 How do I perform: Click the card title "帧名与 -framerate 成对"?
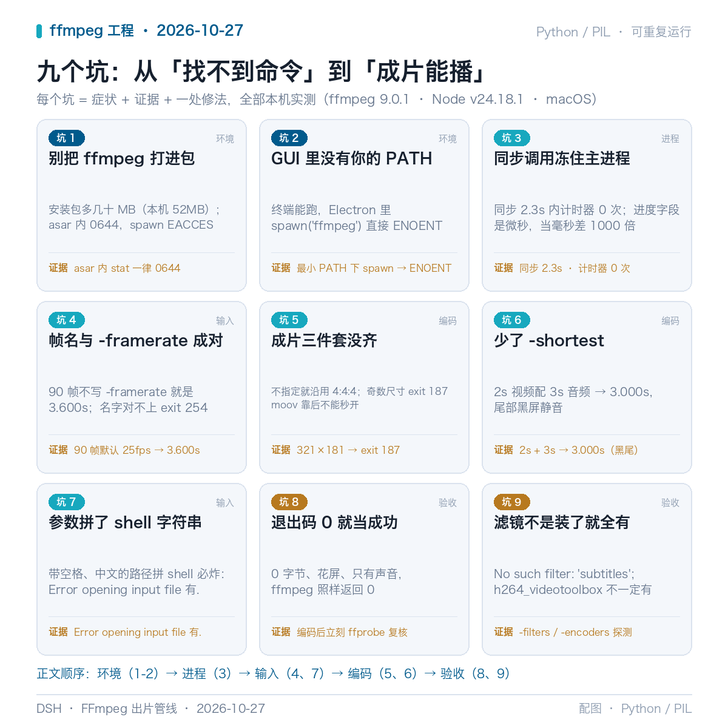click(x=136, y=341)
